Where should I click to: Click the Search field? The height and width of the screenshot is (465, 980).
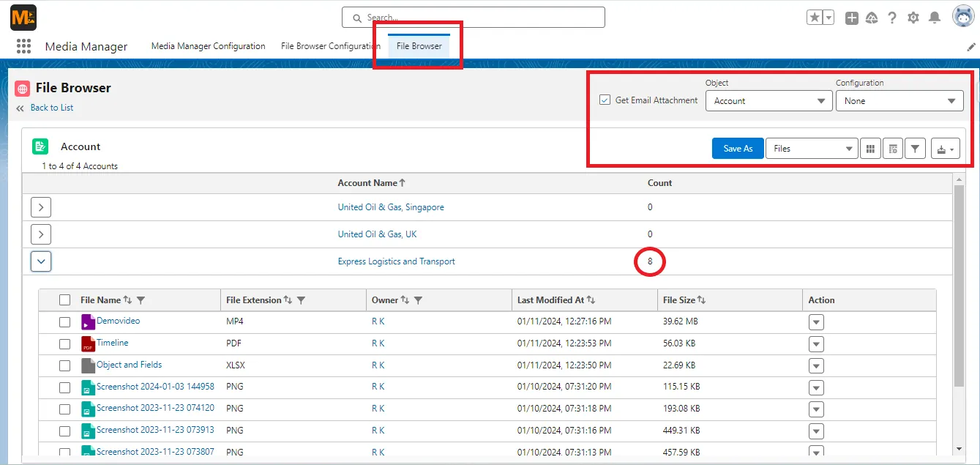pos(472,17)
